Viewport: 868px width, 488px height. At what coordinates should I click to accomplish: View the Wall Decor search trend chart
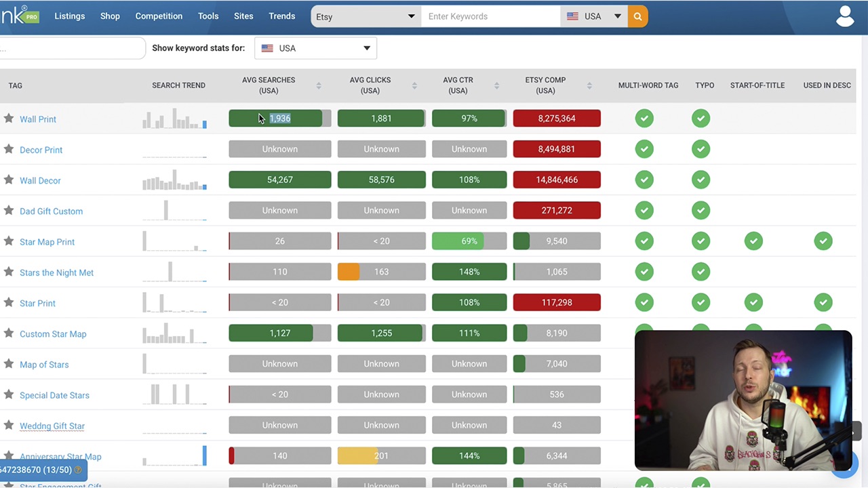(x=175, y=180)
